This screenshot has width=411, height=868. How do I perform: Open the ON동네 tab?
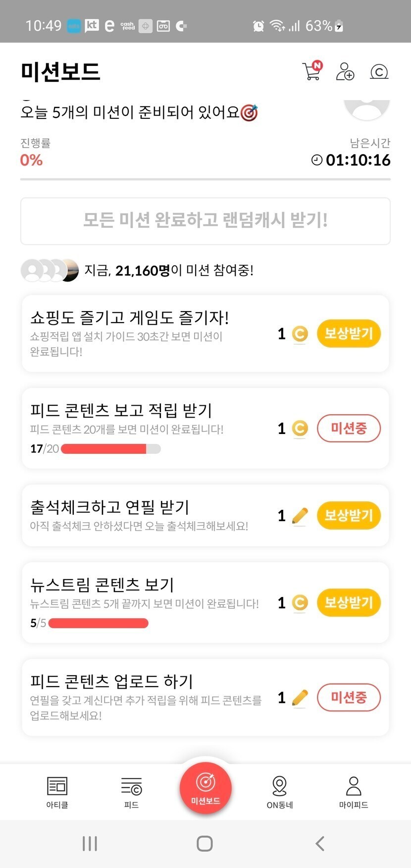(x=280, y=792)
